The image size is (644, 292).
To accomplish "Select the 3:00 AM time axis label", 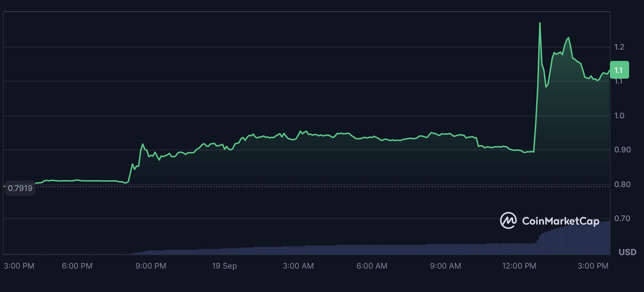I will pyautogui.click(x=298, y=266).
